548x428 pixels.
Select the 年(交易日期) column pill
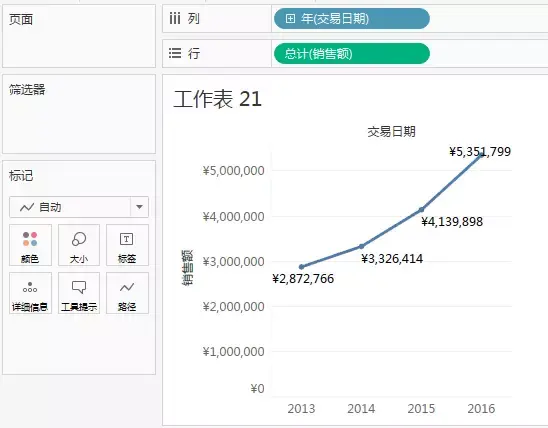pos(352,19)
